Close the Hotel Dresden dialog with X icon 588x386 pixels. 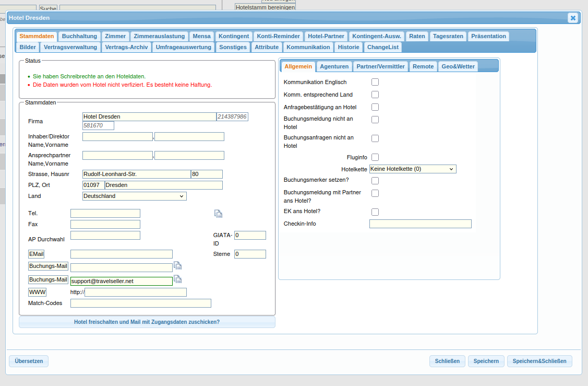click(x=573, y=18)
